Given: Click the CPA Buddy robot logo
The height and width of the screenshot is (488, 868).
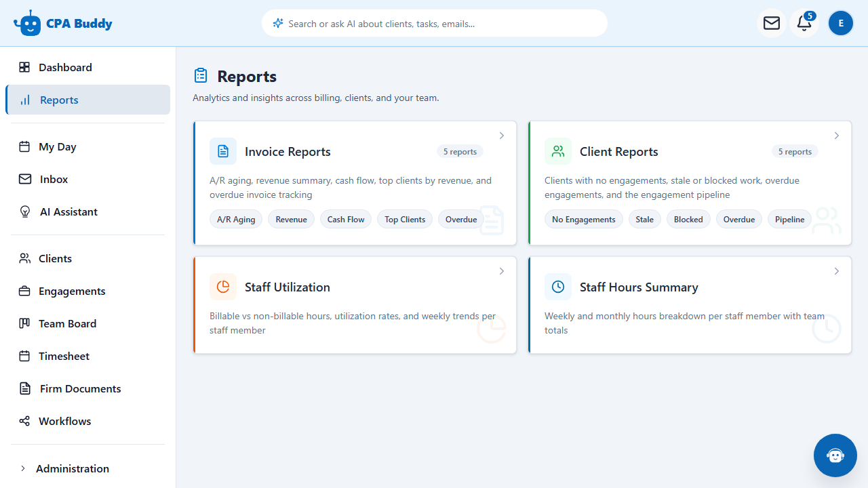Looking at the screenshot, I should tap(27, 23).
